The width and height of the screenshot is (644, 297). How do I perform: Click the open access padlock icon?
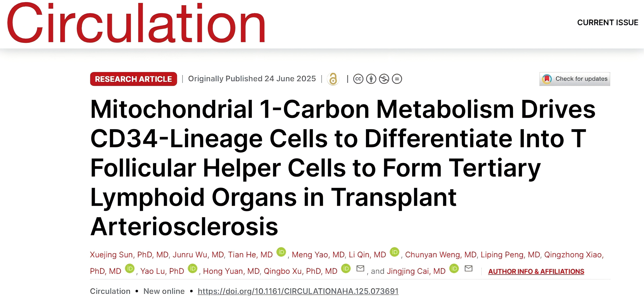point(333,79)
